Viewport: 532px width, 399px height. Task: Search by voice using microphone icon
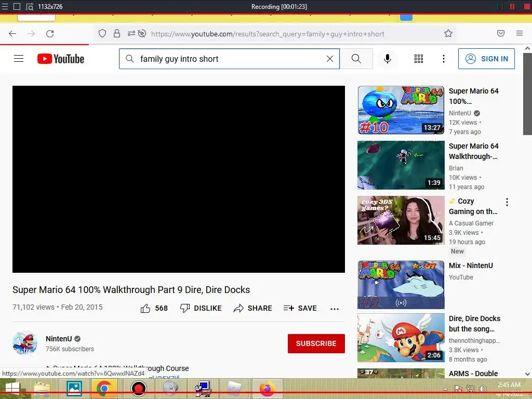(388, 59)
